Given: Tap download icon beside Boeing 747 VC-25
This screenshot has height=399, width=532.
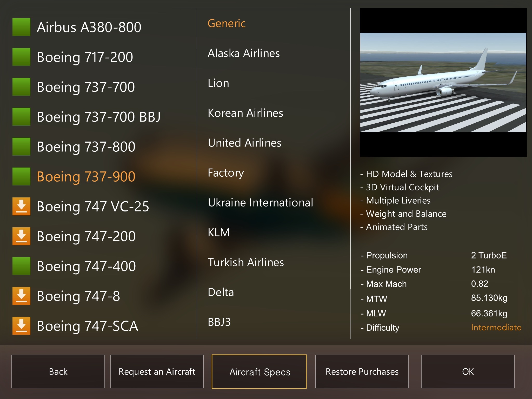Looking at the screenshot, I should tap(21, 207).
